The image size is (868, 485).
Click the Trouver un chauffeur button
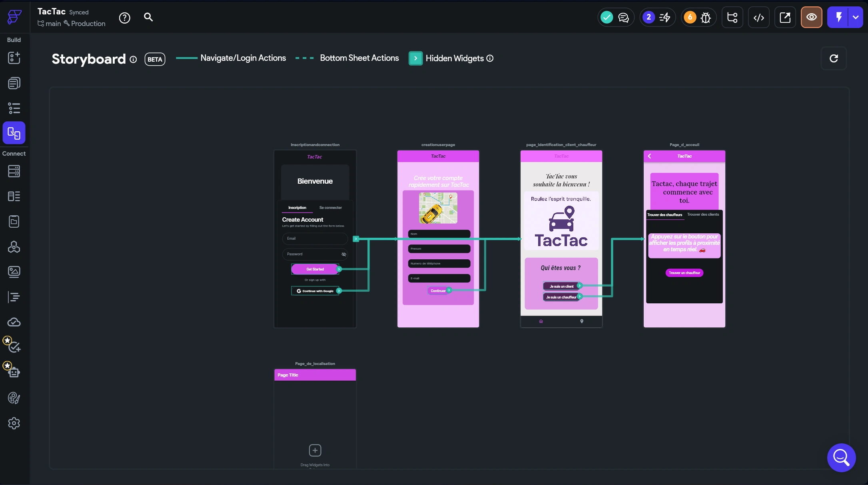click(x=684, y=273)
